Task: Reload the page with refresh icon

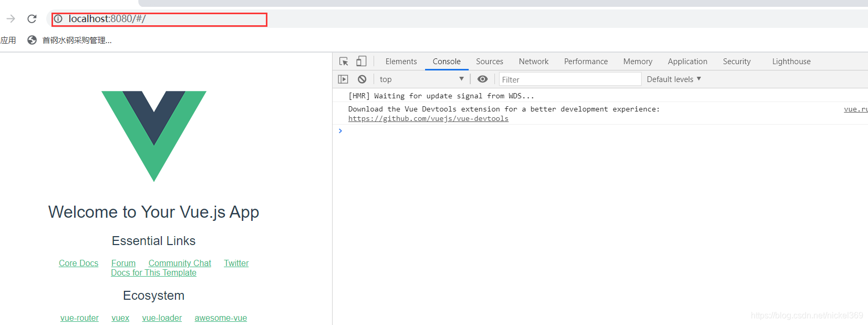Action: pyautogui.click(x=32, y=19)
